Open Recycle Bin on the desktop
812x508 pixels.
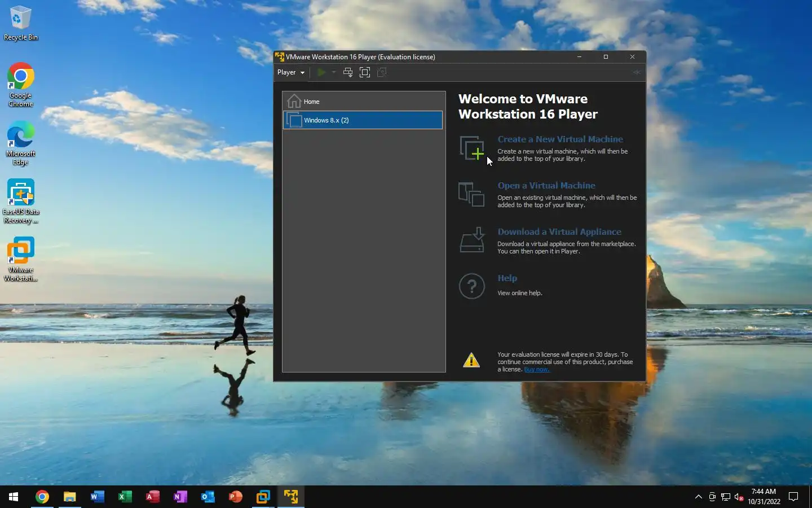click(x=21, y=23)
